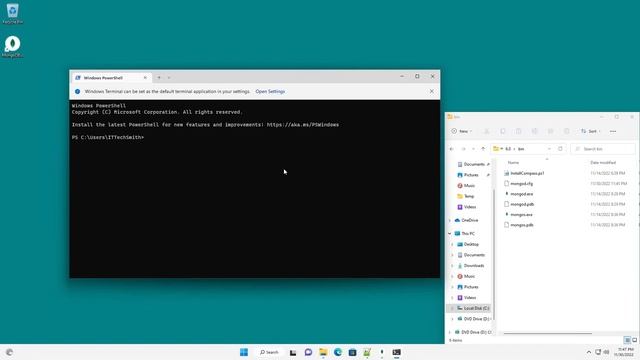
Task: Click the clock and date in taskbar
Action: click(625, 352)
